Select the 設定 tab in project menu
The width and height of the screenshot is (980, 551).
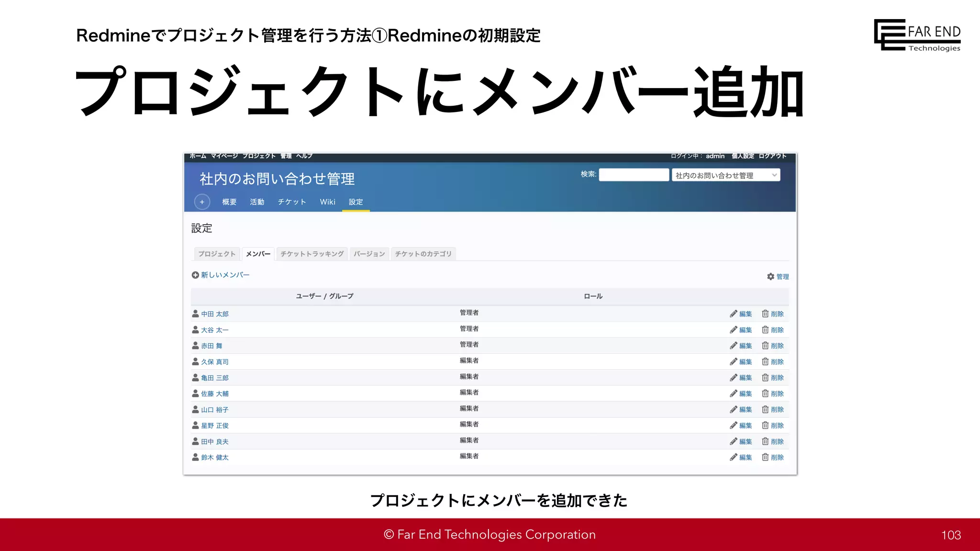pos(356,202)
